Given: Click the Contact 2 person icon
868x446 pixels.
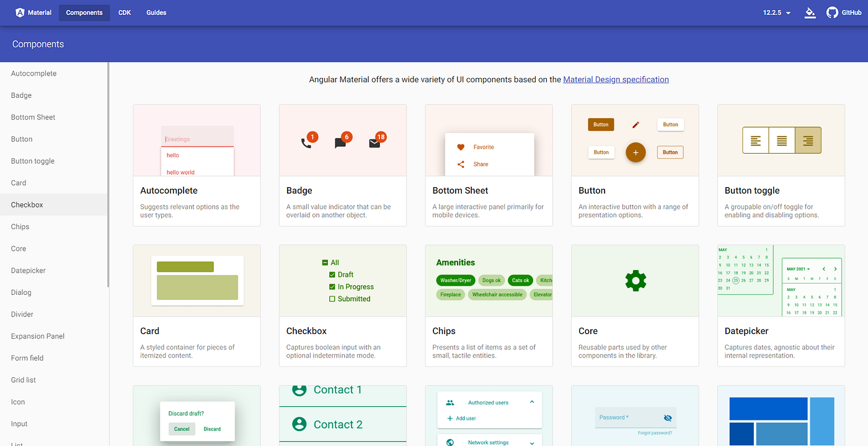Looking at the screenshot, I should coord(299,424).
